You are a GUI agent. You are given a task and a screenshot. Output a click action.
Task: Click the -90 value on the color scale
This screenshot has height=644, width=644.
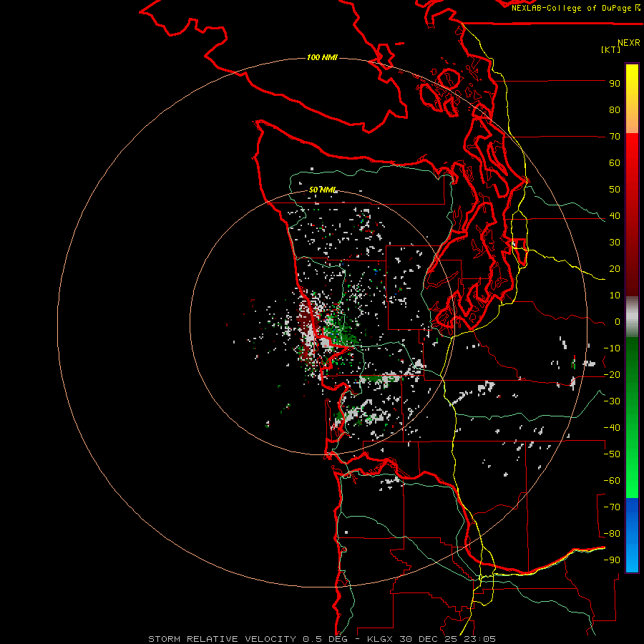(x=612, y=560)
